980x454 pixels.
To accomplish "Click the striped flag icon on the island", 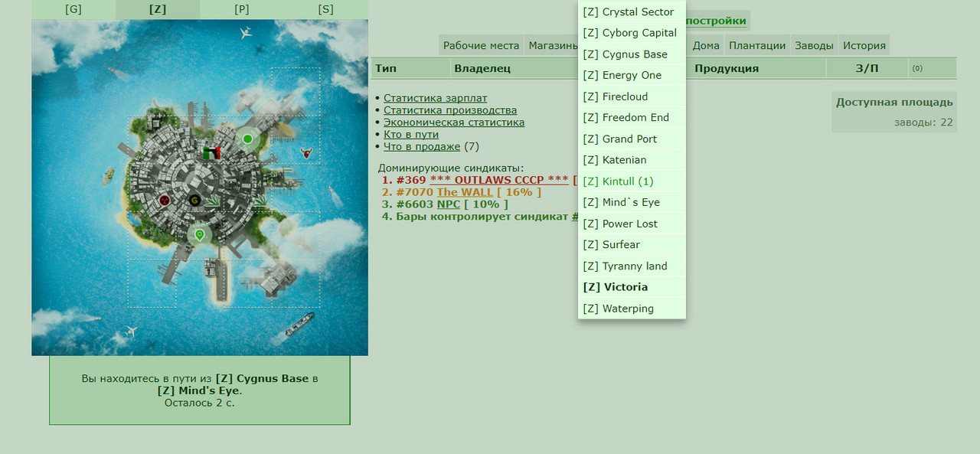I will coord(212,152).
